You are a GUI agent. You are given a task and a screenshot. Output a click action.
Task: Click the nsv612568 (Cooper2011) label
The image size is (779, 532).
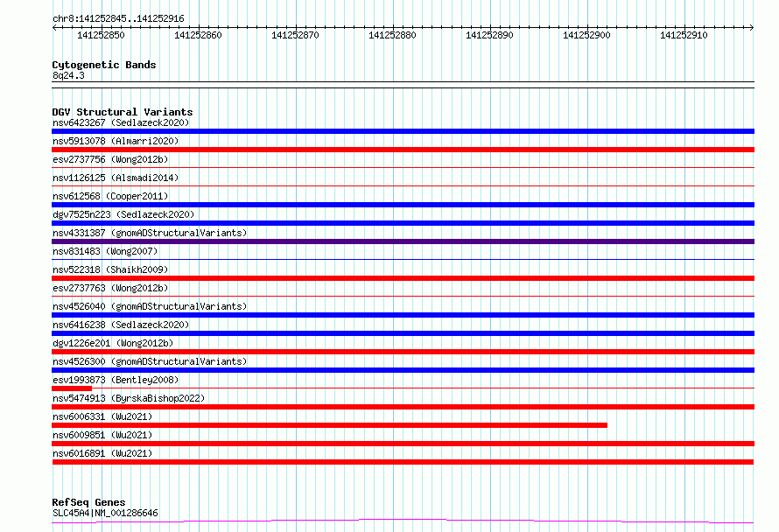110,196
